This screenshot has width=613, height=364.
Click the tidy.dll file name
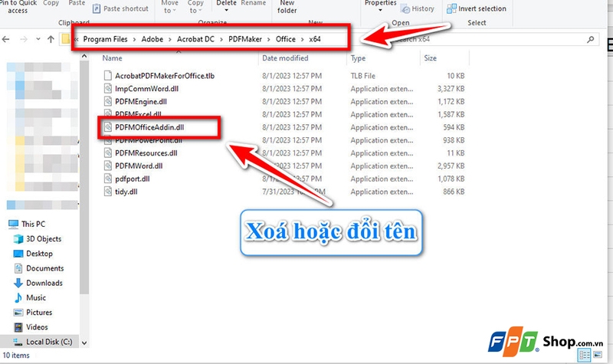tap(126, 192)
